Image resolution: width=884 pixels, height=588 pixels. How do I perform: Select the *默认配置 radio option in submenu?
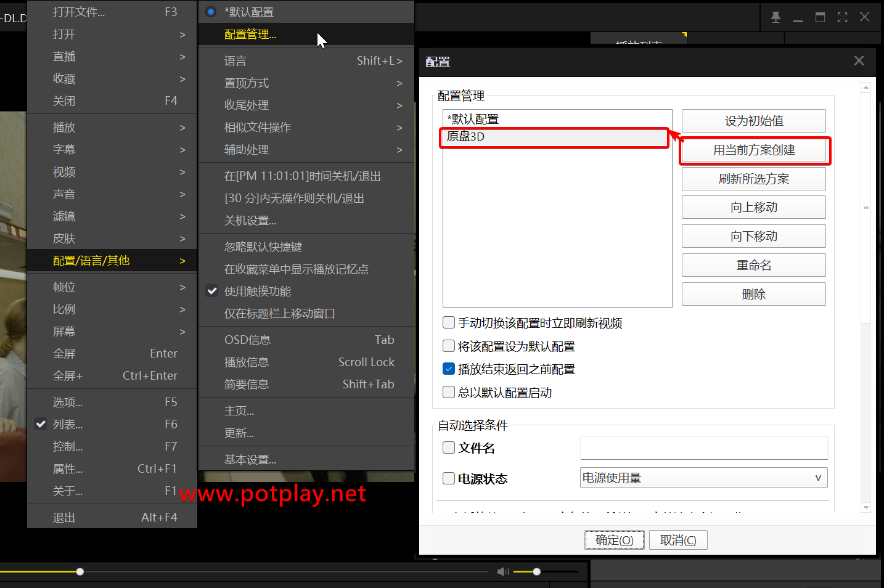306,12
